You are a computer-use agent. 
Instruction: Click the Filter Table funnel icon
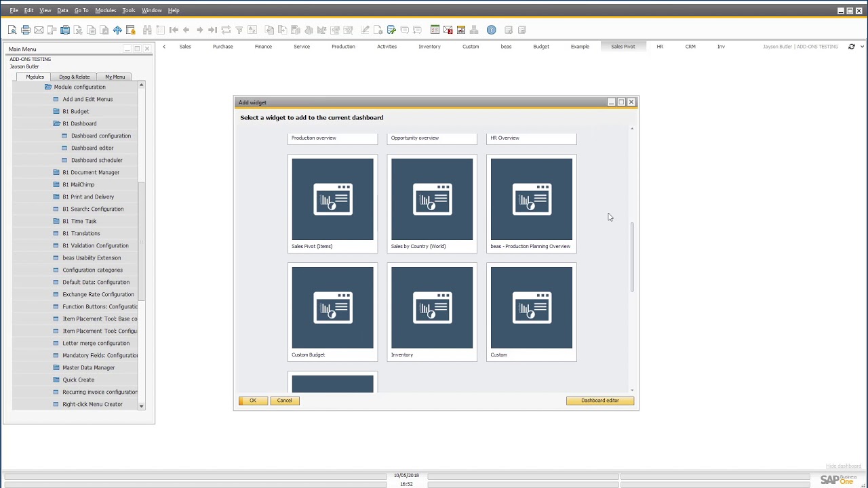(239, 30)
